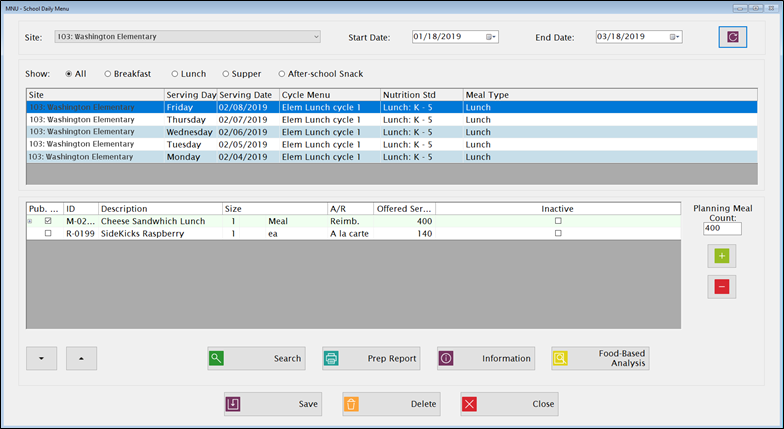Select the Lunch radio button
Screen dimensions: 784x429
pyautogui.click(x=174, y=74)
